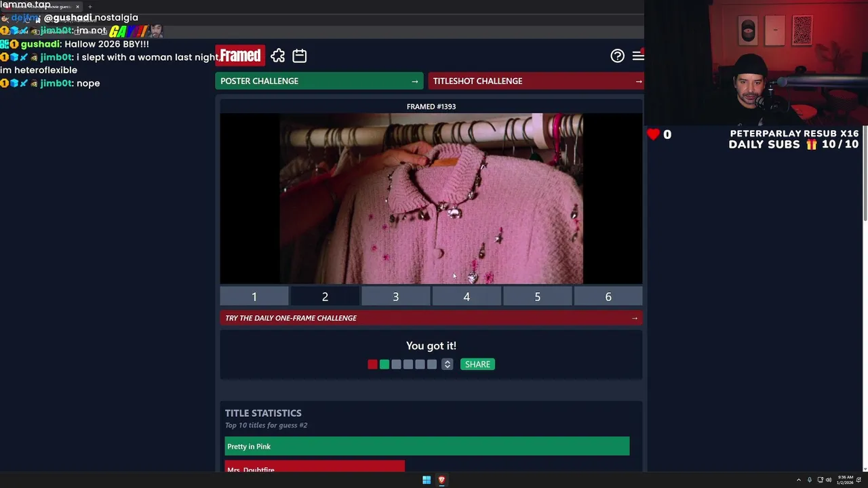
Task: Click the arrow on Poster Challenge banner
Action: [414, 81]
